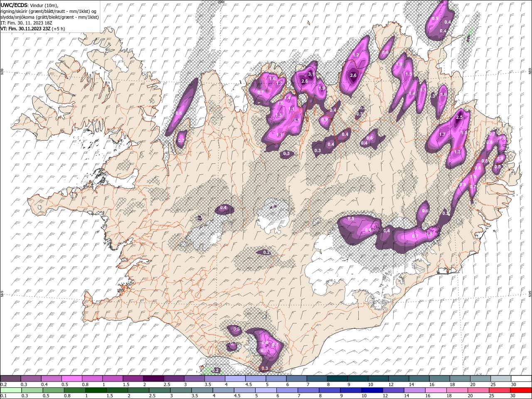
Task: Select the bright pink 0.5 swatch in upper legend
Action: pos(71,379)
